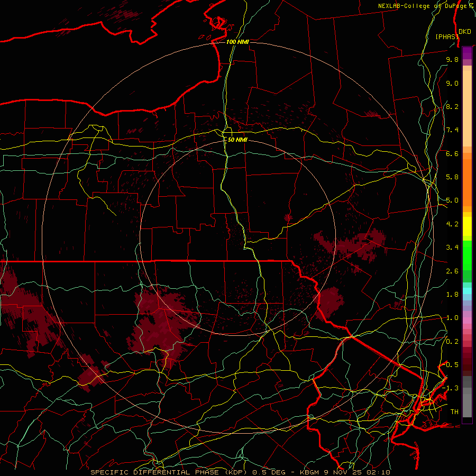476x476 pixels.
Task: Pick the peach swatch beside 8.2
Action: click(x=467, y=108)
